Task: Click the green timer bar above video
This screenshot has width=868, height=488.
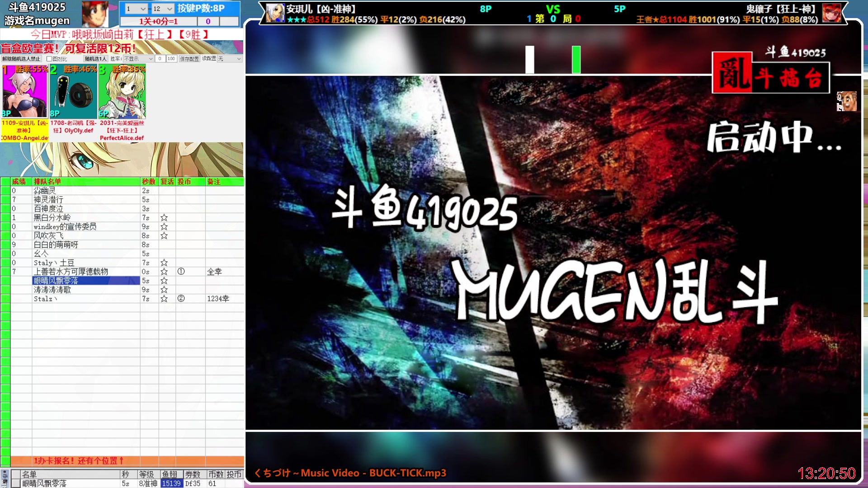Action: pos(576,59)
